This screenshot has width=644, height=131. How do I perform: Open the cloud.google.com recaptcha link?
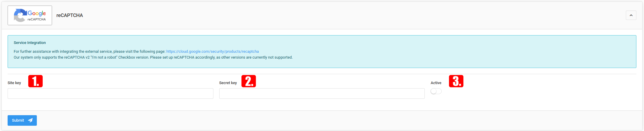(213, 52)
